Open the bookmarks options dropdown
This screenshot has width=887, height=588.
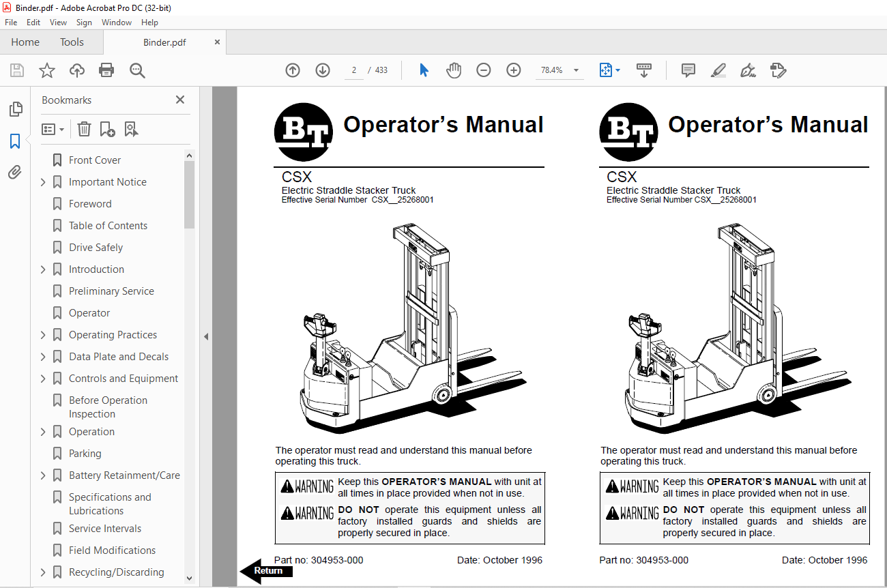point(53,129)
